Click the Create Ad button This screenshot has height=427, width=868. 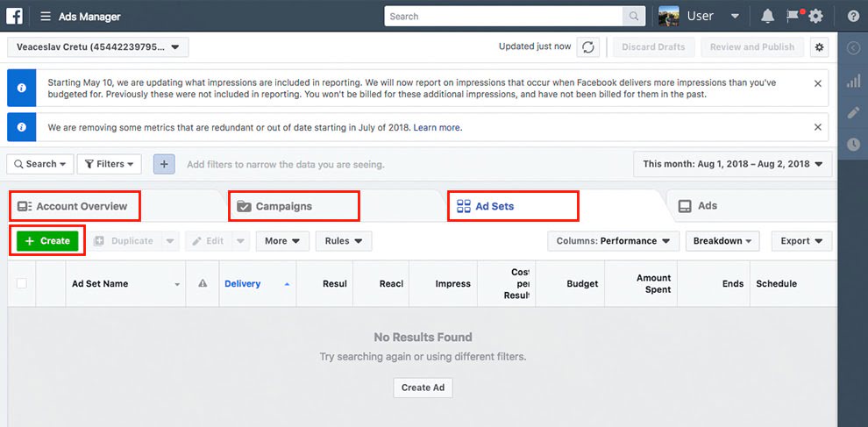(423, 388)
